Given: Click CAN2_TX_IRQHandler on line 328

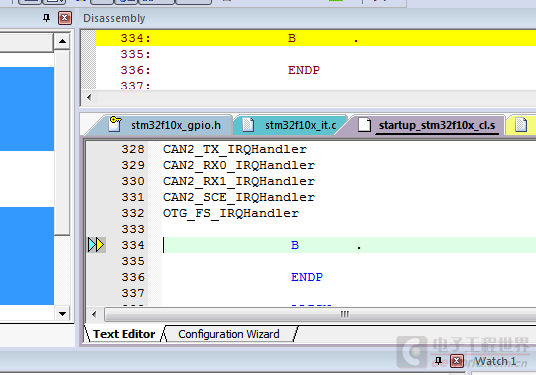Looking at the screenshot, I should tap(235, 149).
